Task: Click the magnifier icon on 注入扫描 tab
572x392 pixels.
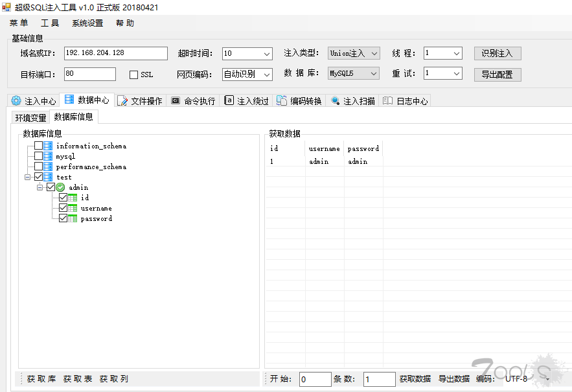Action: tap(336, 100)
